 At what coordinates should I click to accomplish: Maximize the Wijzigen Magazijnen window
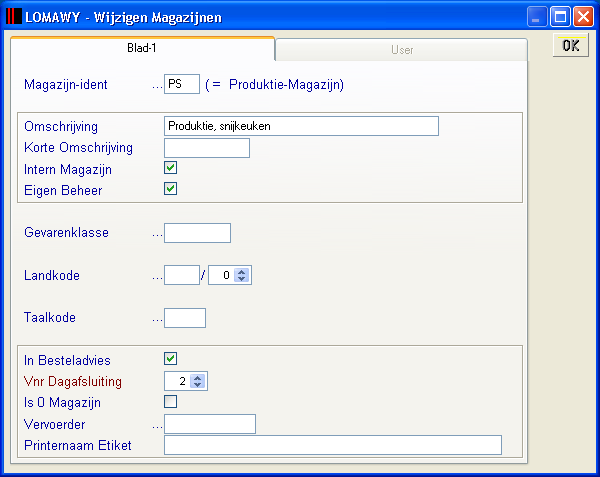coord(560,17)
